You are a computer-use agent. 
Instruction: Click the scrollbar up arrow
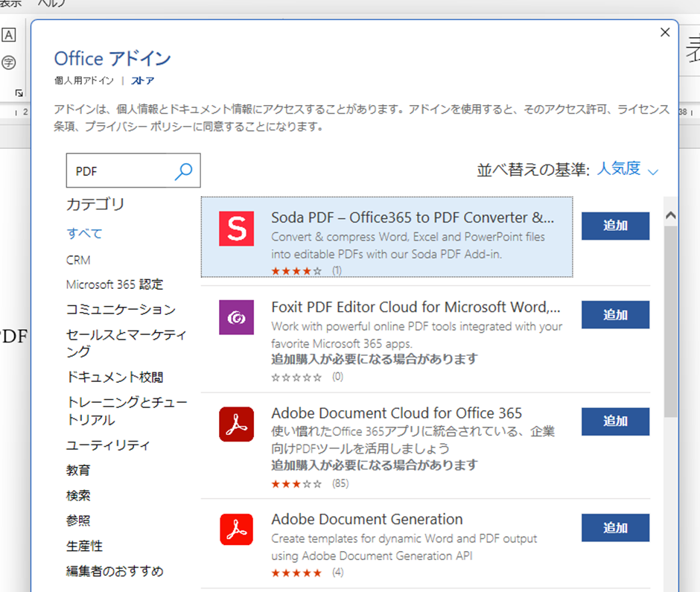tap(670, 216)
